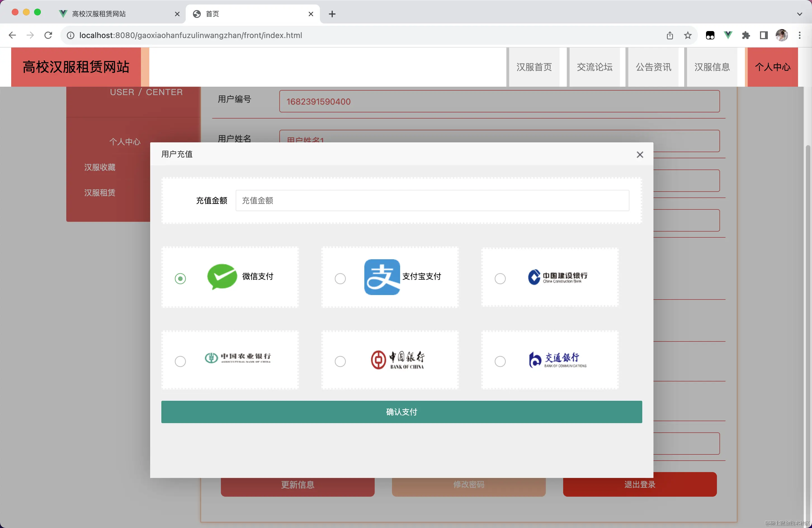Viewport: 812px width, 528px height.
Task: Select Bank of Communications payment option
Action: pyautogui.click(x=500, y=361)
